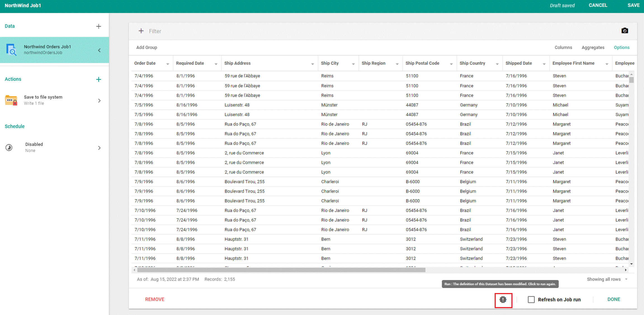Open the Ship Region column dropdown
Viewport: 644px width, 315px height.
tap(397, 64)
